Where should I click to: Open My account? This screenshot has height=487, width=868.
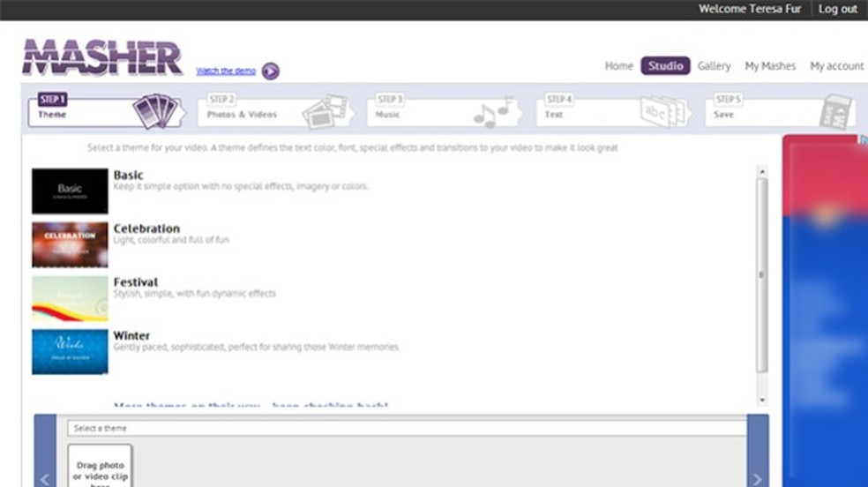pyautogui.click(x=836, y=66)
